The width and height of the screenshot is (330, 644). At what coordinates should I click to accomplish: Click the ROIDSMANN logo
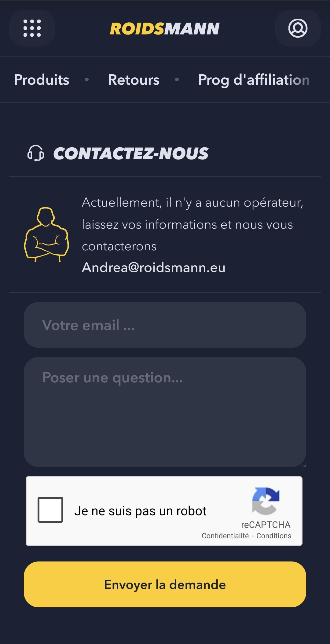click(x=165, y=29)
